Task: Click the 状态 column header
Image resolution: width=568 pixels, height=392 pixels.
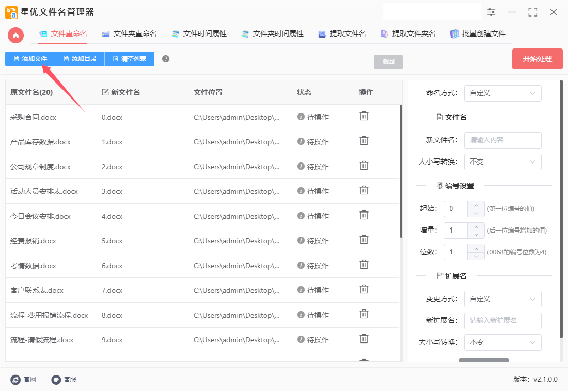Action: click(x=304, y=93)
